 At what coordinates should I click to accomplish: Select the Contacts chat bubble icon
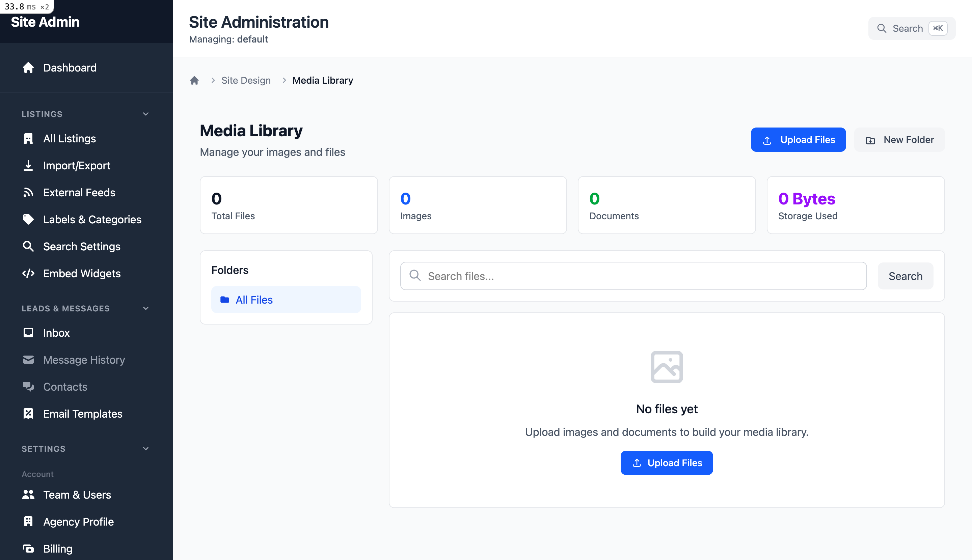[28, 387]
